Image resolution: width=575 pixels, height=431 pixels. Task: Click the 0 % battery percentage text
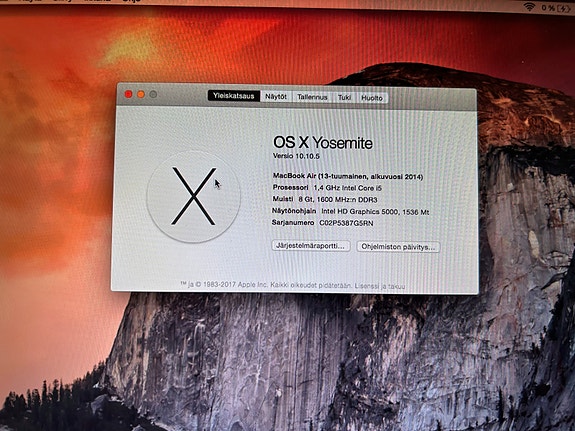(547, 8)
